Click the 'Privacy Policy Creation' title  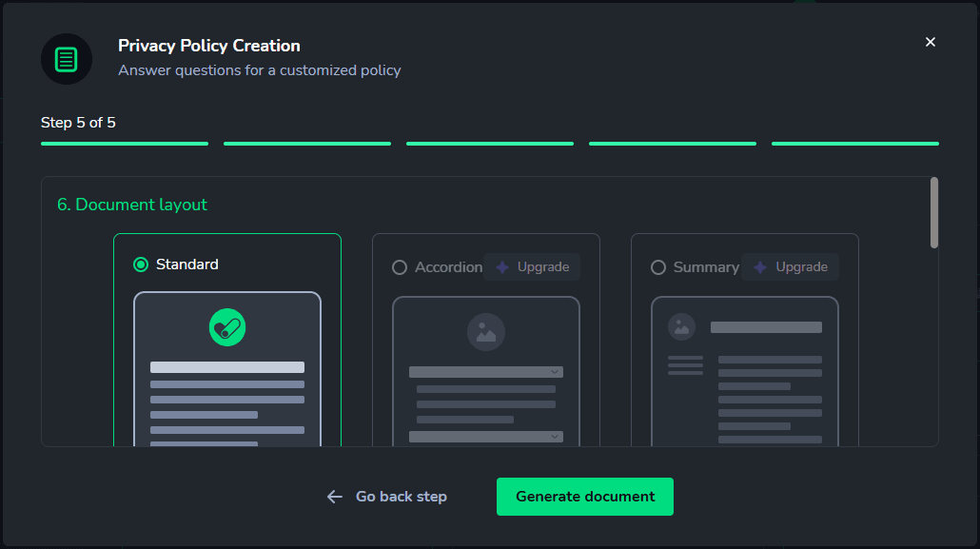208,46
